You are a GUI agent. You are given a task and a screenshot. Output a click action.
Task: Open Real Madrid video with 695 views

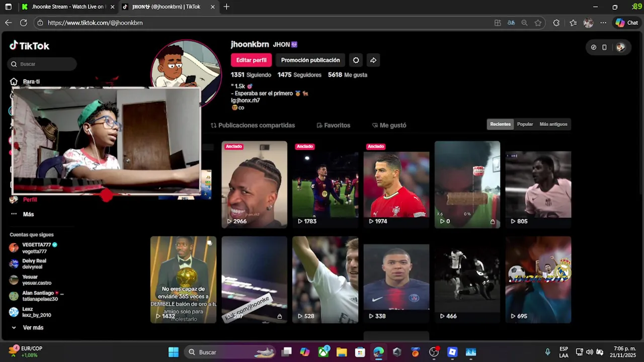(x=538, y=280)
